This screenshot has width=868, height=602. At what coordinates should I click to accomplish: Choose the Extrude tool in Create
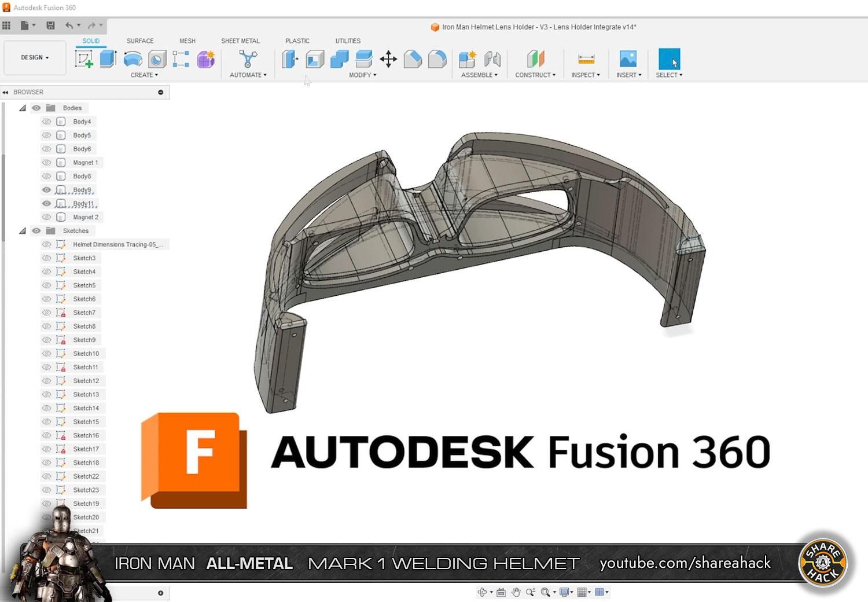point(108,59)
